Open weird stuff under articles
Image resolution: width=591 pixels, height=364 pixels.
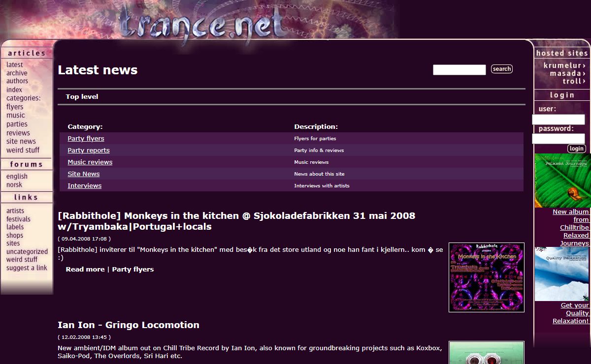(x=23, y=150)
